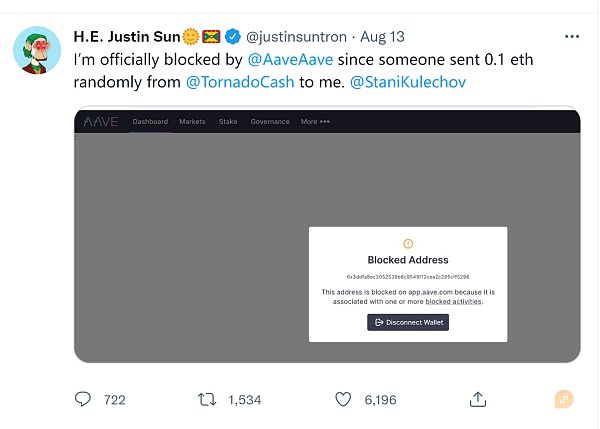Click the reply speech bubble icon
Image resolution: width=600 pixels, height=429 pixels.
[x=84, y=399]
